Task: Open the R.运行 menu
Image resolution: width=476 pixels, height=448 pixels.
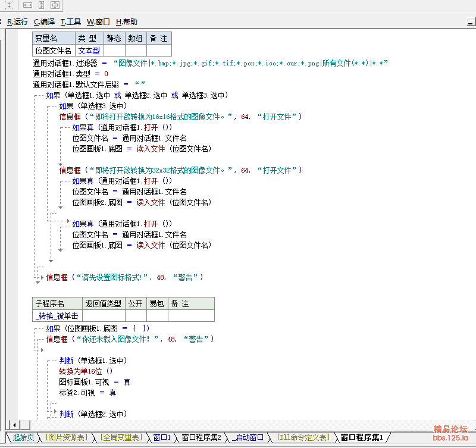Action: [x=17, y=22]
